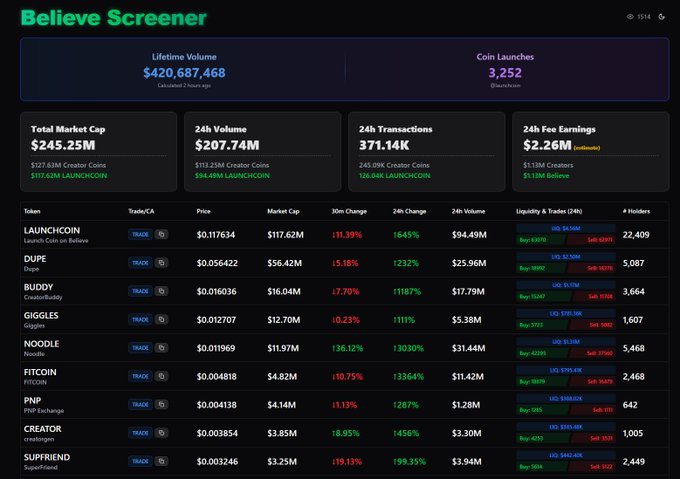Click CREATOR 30m change 8.95%
The height and width of the screenshot is (479, 680).
coord(346,433)
